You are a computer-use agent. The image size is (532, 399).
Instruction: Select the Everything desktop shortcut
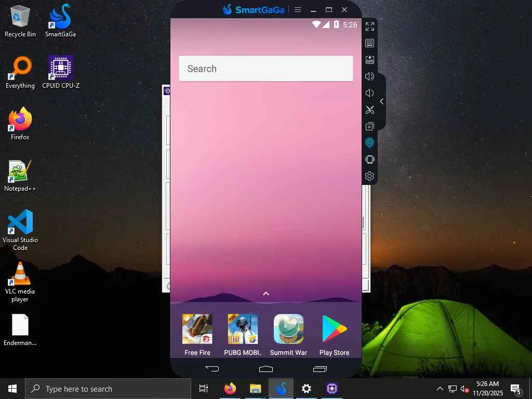click(x=20, y=73)
